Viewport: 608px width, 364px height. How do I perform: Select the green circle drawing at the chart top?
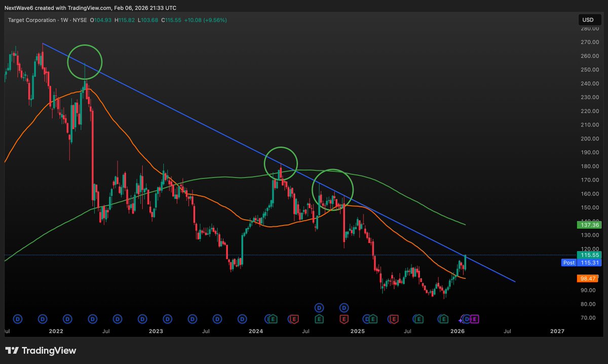coord(84,62)
